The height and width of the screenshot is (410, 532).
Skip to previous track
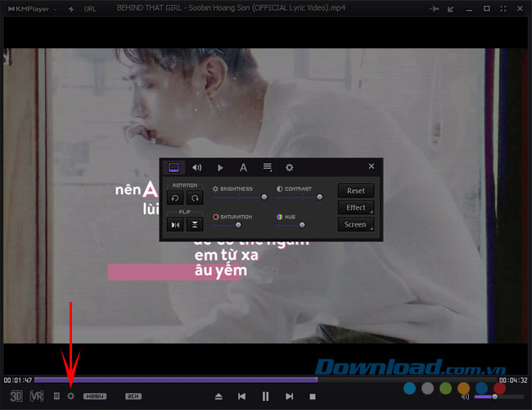[x=241, y=396]
